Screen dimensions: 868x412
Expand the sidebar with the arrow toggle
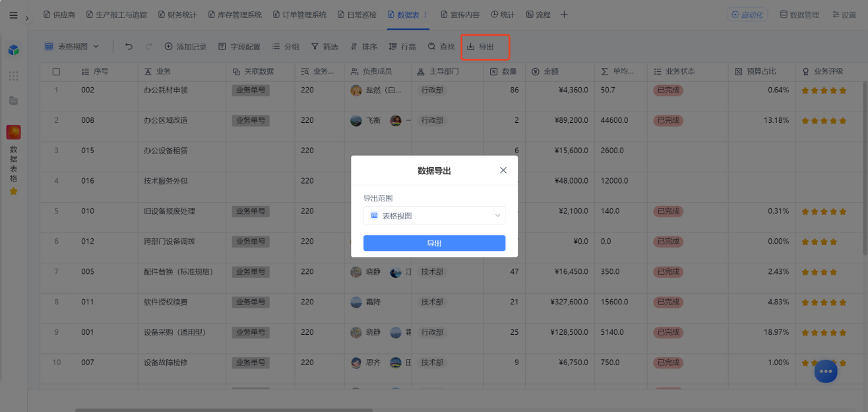(27, 18)
